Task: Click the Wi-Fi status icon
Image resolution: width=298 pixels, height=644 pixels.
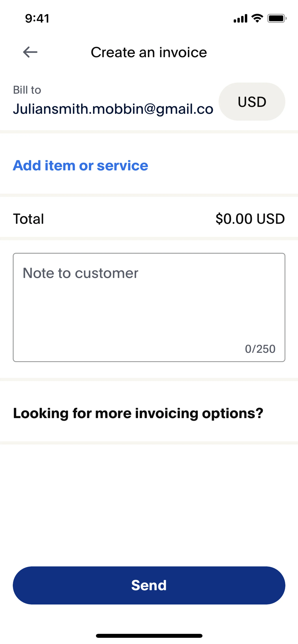Action: [257, 18]
